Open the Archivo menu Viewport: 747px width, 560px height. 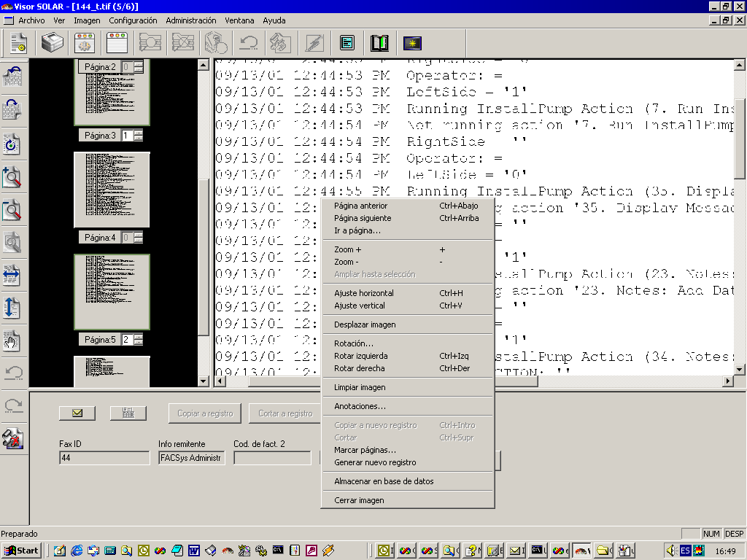tap(31, 20)
